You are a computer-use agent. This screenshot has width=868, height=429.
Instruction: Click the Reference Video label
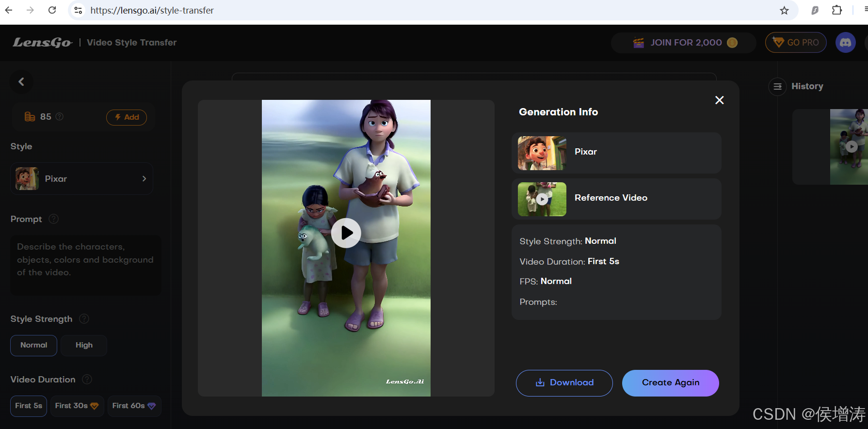[611, 198]
